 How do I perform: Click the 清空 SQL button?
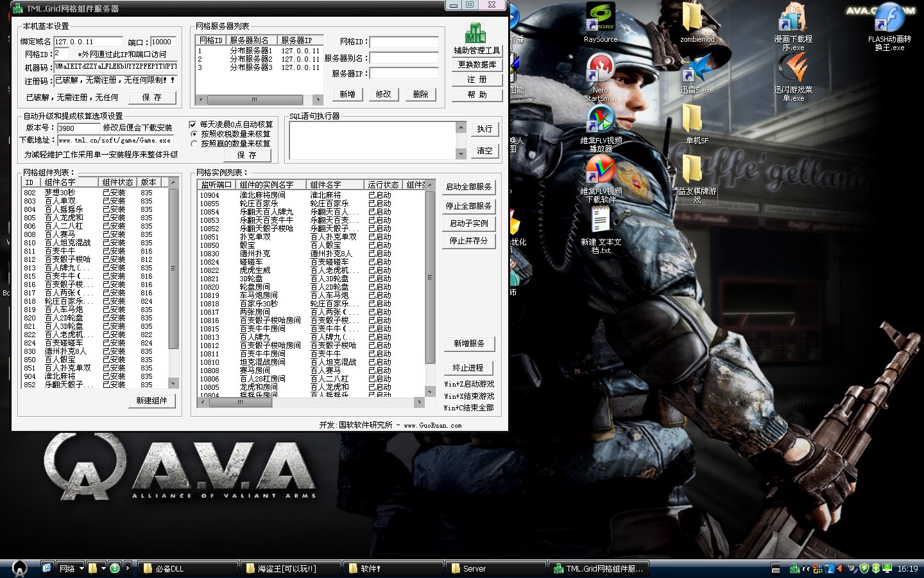coord(484,150)
